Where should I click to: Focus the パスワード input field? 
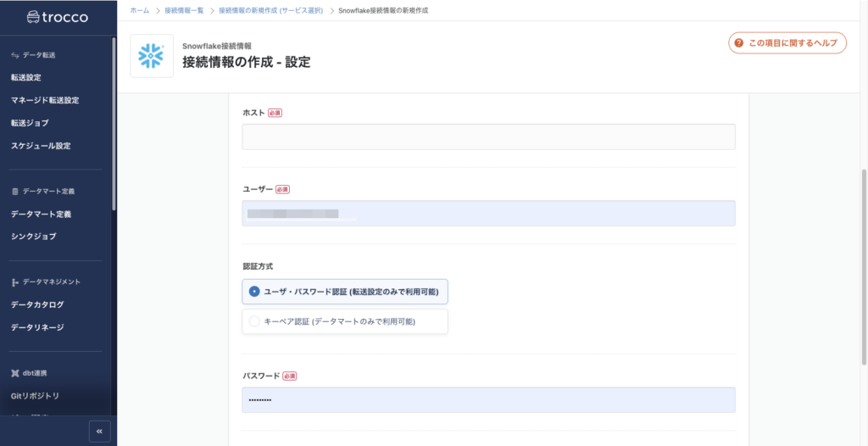click(x=488, y=400)
